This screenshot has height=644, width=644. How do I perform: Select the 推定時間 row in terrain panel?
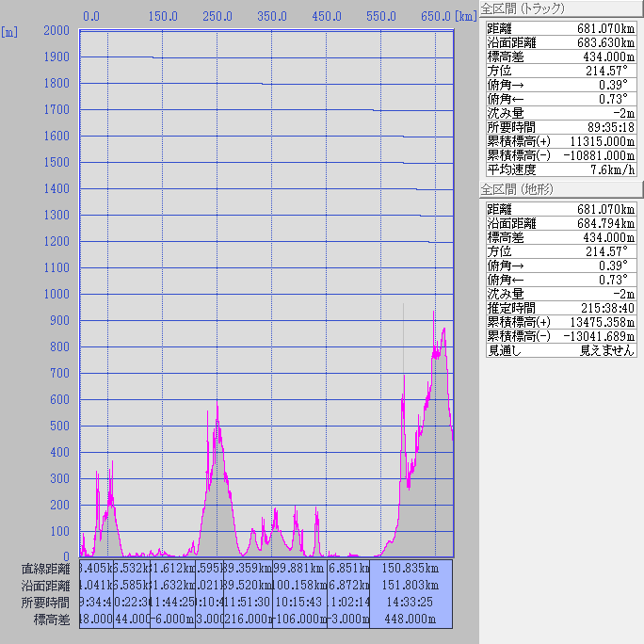561,307
